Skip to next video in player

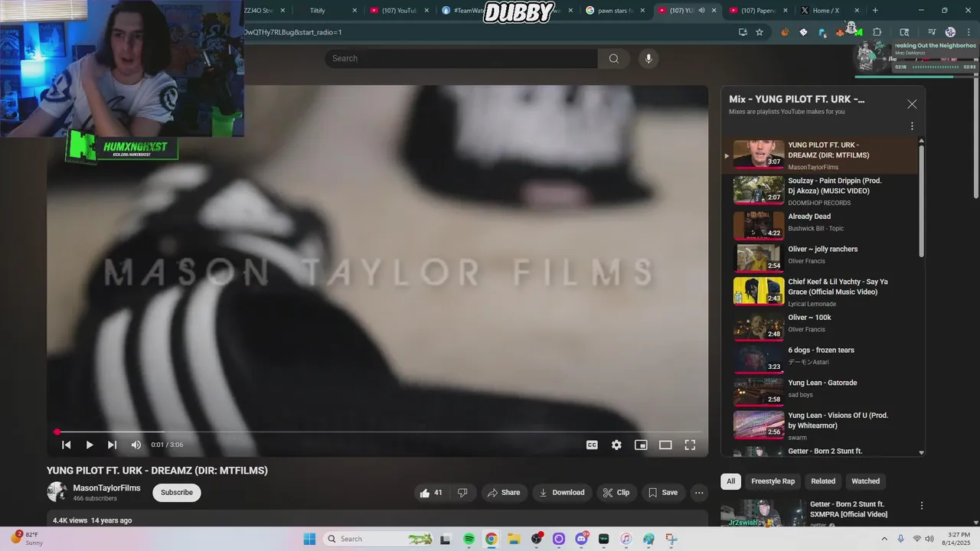click(112, 445)
